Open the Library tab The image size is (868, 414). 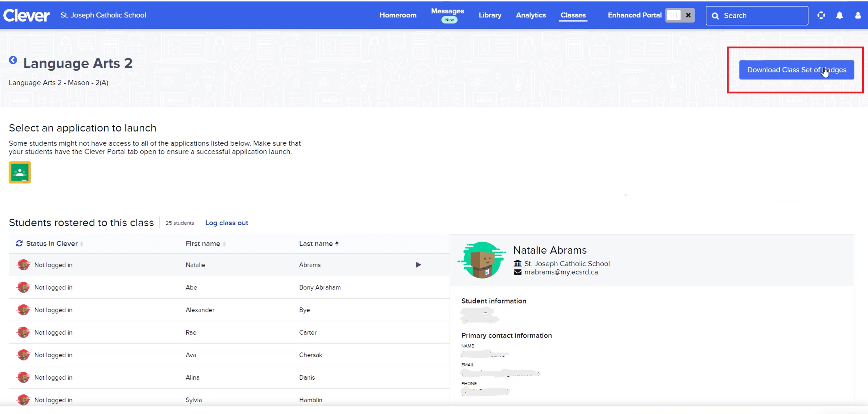(490, 16)
